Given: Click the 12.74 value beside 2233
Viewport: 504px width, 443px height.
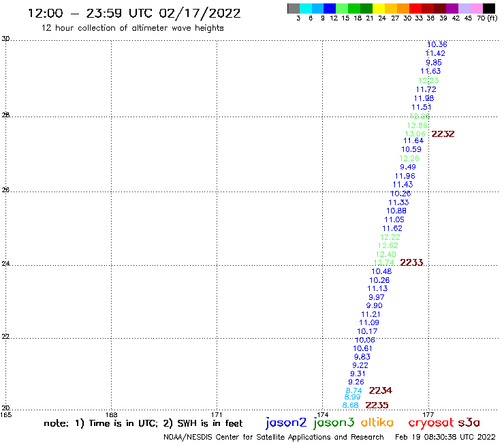Looking at the screenshot, I should [383, 262].
